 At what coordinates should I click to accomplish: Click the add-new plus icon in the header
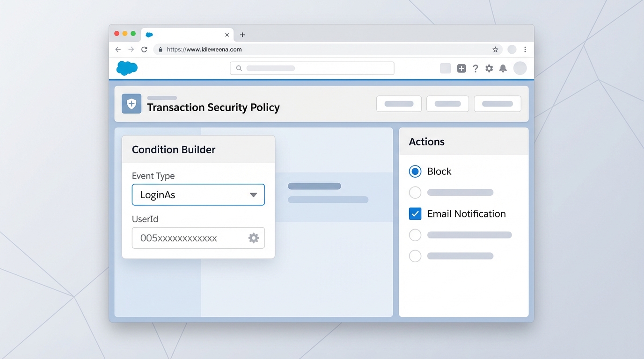tap(461, 68)
